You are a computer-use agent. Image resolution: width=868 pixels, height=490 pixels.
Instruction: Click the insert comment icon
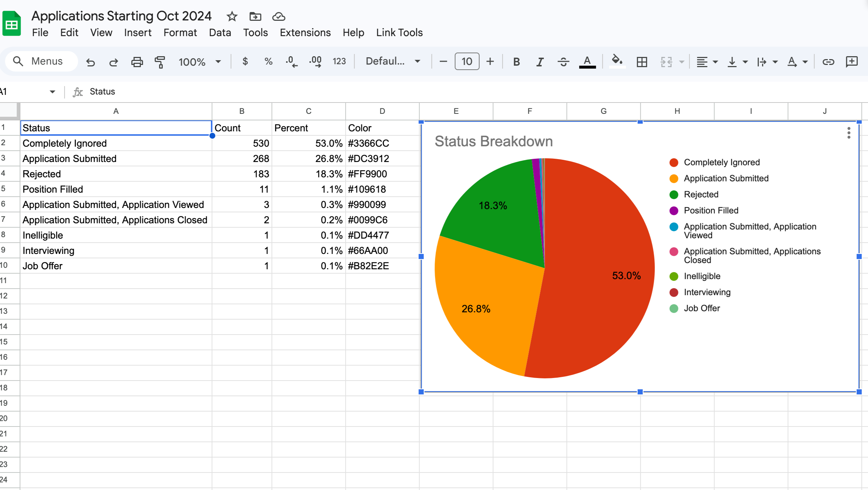pos(852,61)
